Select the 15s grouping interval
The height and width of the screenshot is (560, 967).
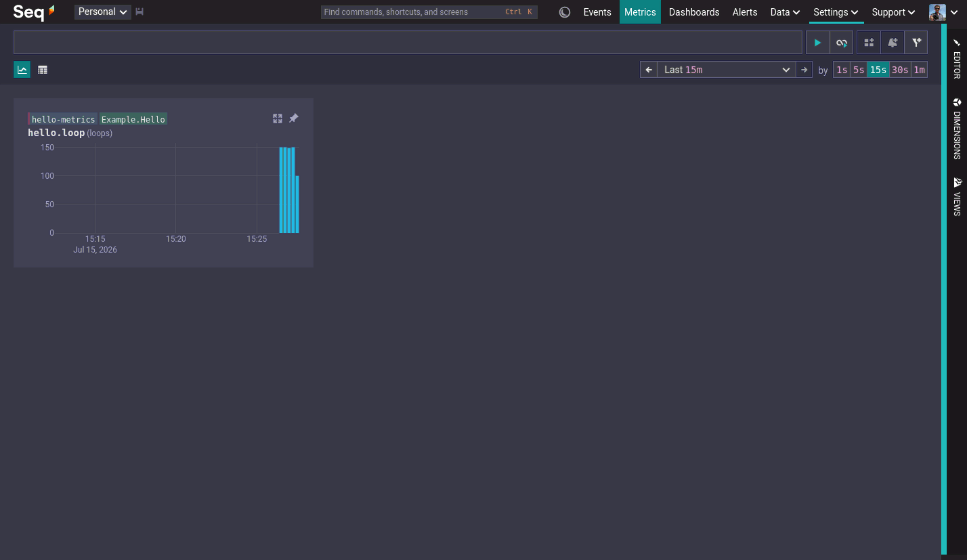pyautogui.click(x=878, y=70)
